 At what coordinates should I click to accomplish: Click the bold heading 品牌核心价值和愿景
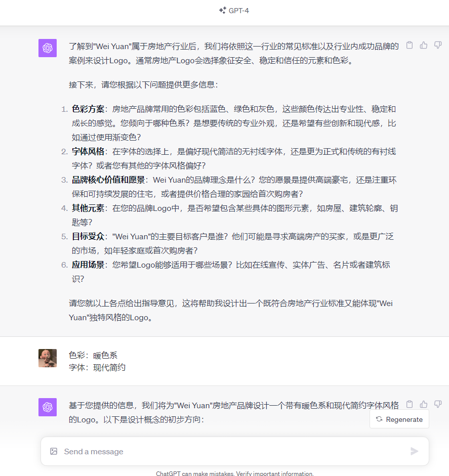(x=108, y=180)
